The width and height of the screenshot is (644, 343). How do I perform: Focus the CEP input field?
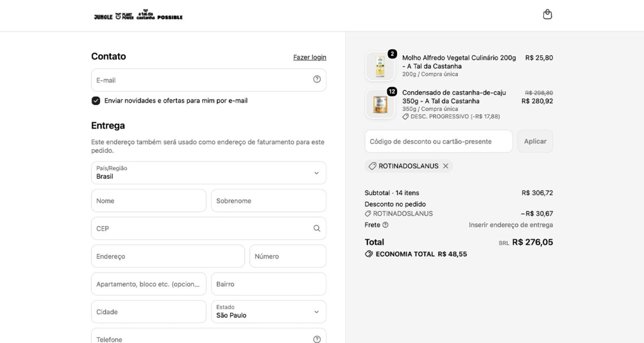(208, 228)
